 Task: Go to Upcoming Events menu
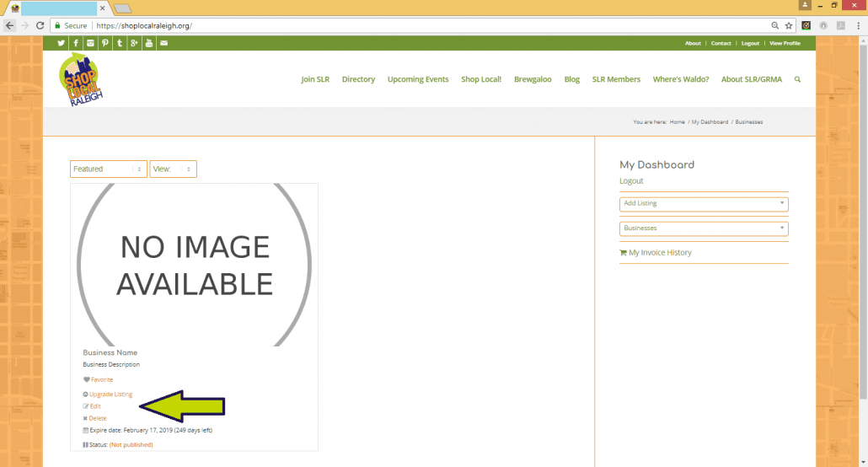click(x=417, y=79)
